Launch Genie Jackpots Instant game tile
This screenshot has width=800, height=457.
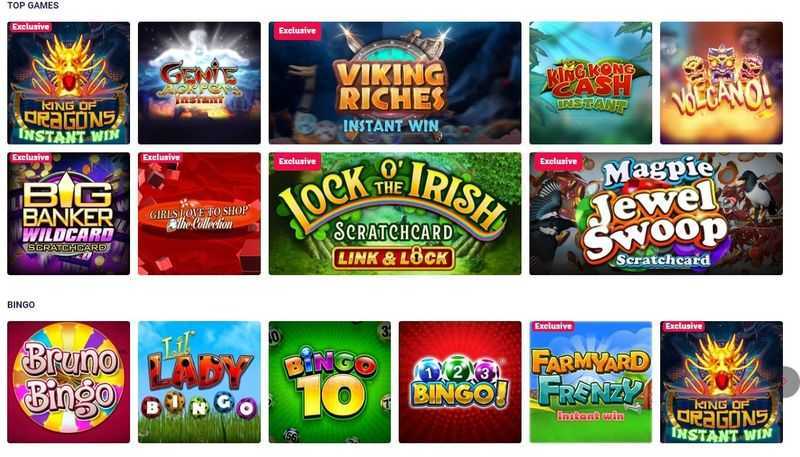pos(199,83)
